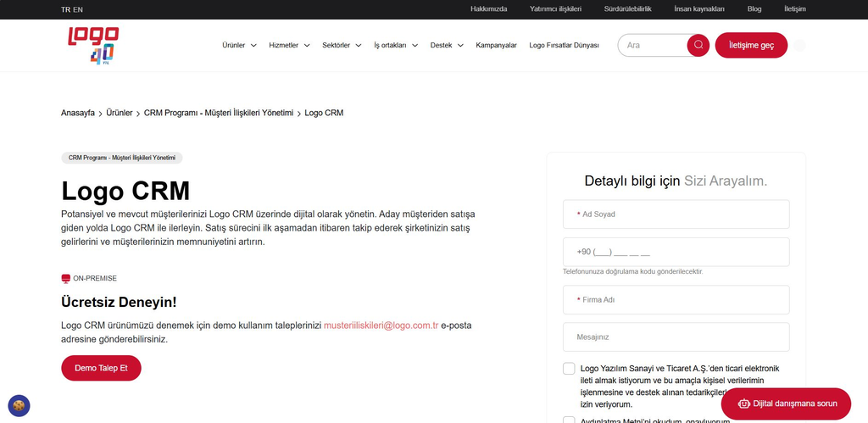This screenshot has width=868, height=423.
Task: Open İletişim in the top bar
Action: (x=795, y=8)
